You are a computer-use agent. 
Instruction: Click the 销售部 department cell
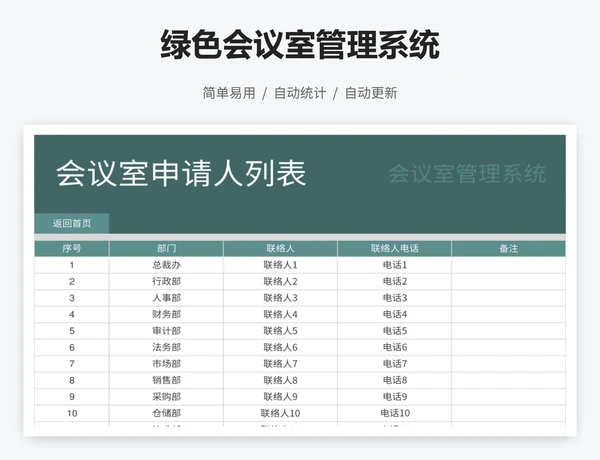(166, 380)
